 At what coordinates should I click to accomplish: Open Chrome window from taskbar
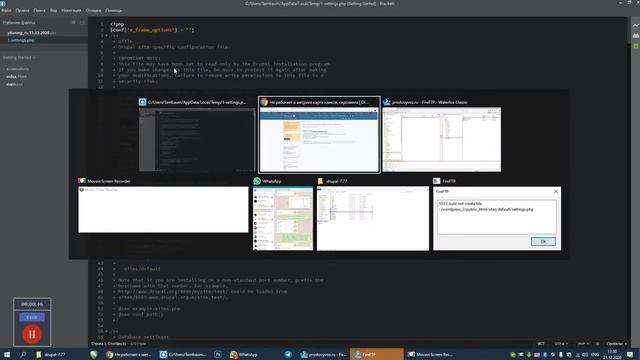129,354
